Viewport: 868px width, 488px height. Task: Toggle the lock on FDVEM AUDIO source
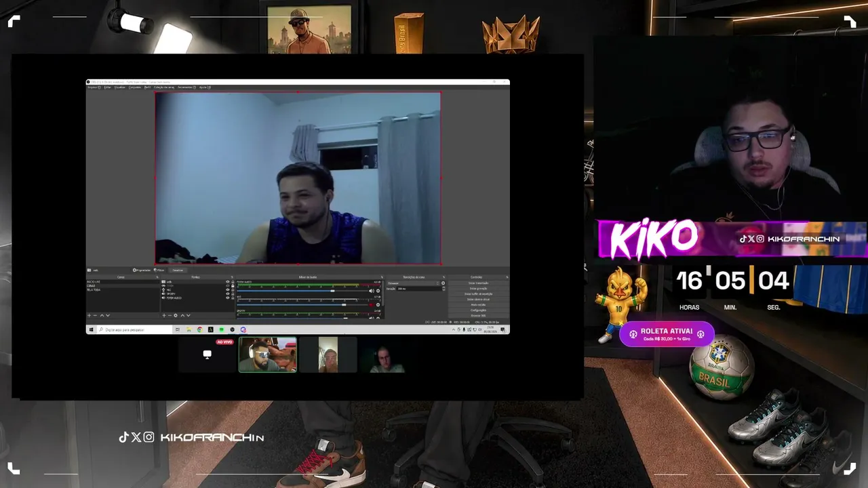233,298
